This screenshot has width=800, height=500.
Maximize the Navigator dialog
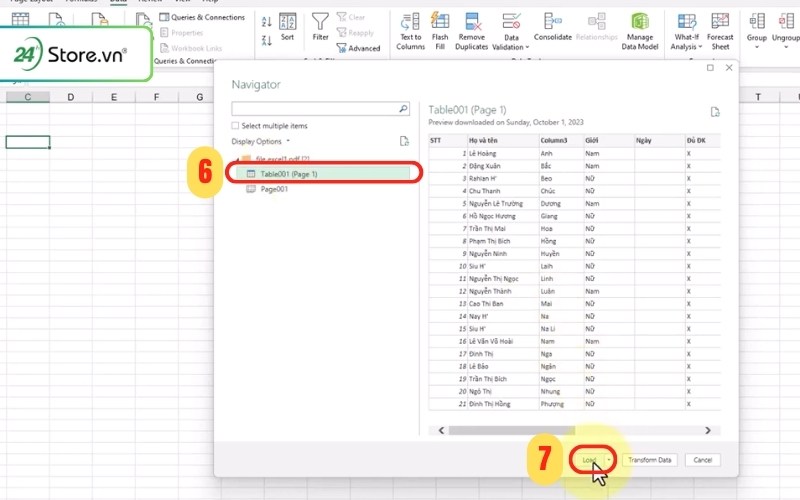(710, 67)
